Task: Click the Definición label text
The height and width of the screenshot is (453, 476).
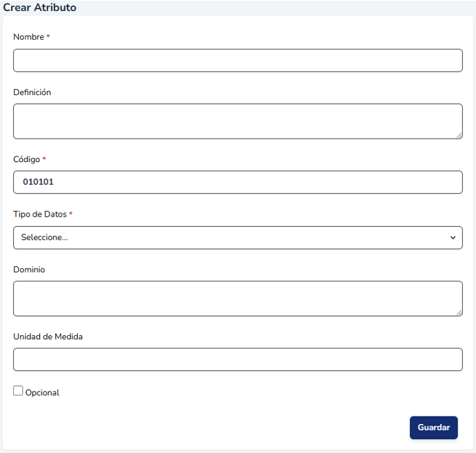Action: [32, 92]
